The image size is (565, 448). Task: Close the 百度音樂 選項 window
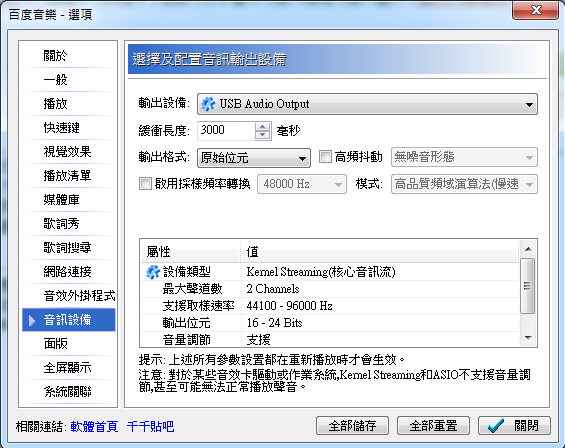535,10
